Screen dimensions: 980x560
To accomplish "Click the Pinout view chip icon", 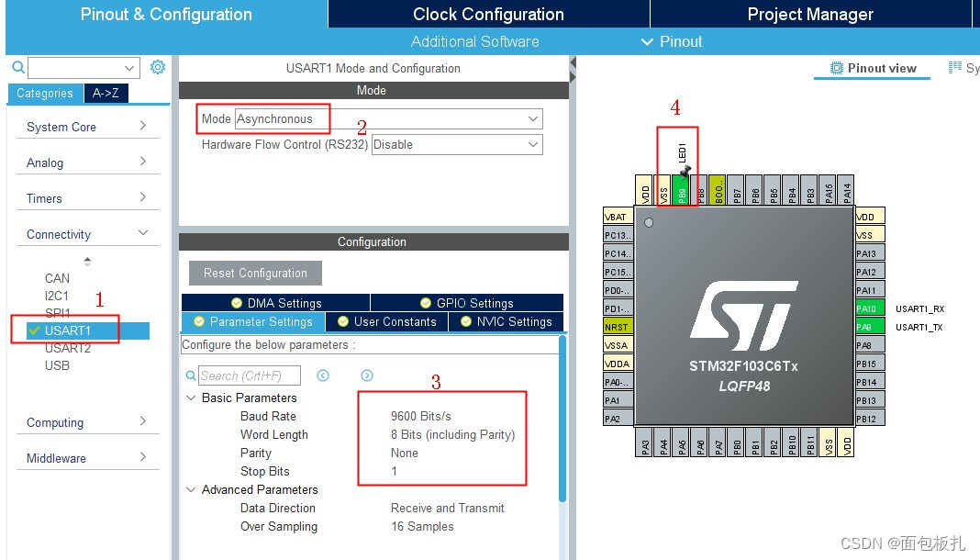I will pyautogui.click(x=836, y=68).
